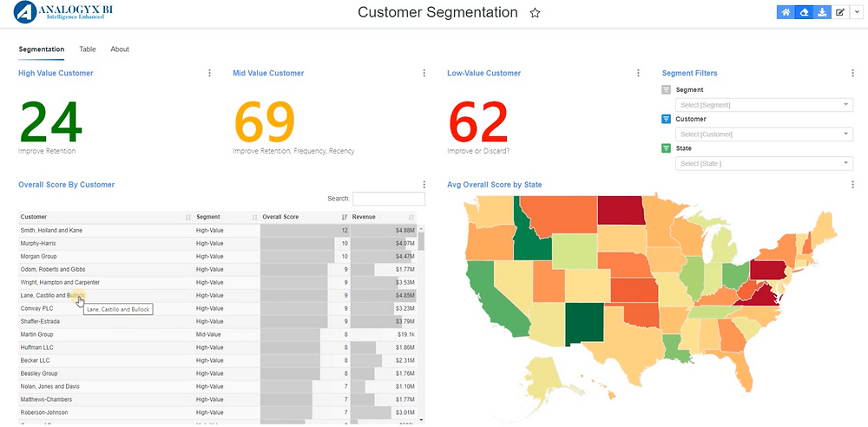Screen dimensions: 868x427
Task: Open the Select [Segment] dropdown
Action: pyautogui.click(x=764, y=105)
